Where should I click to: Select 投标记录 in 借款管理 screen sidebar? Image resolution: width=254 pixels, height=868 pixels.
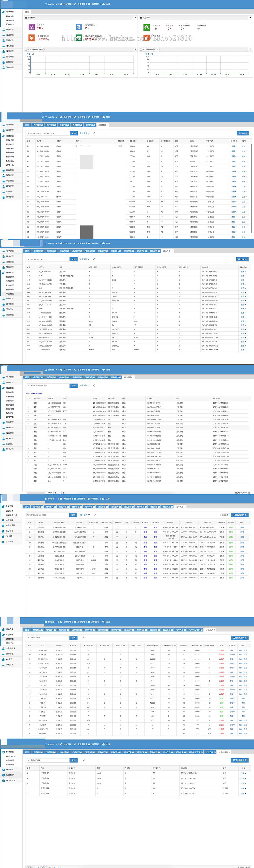click(10, 161)
